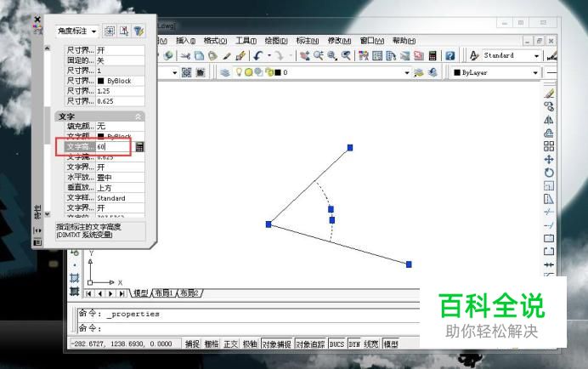Open the 绘图 menu
588x369 pixels.
coord(276,41)
